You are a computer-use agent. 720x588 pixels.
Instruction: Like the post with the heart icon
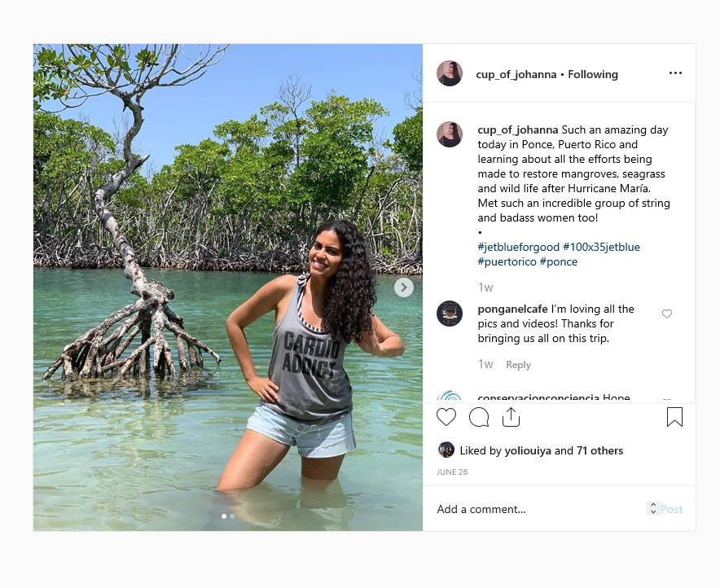tap(446, 417)
